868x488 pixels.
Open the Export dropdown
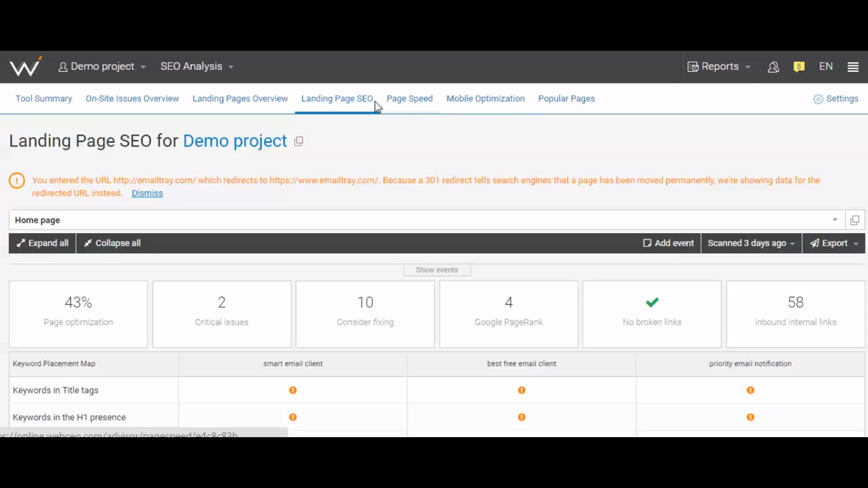click(x=834, y=243)
